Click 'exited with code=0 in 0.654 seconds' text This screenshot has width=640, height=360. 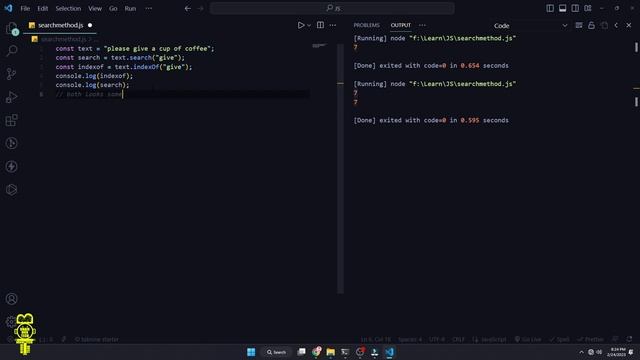tap(444, 66)
